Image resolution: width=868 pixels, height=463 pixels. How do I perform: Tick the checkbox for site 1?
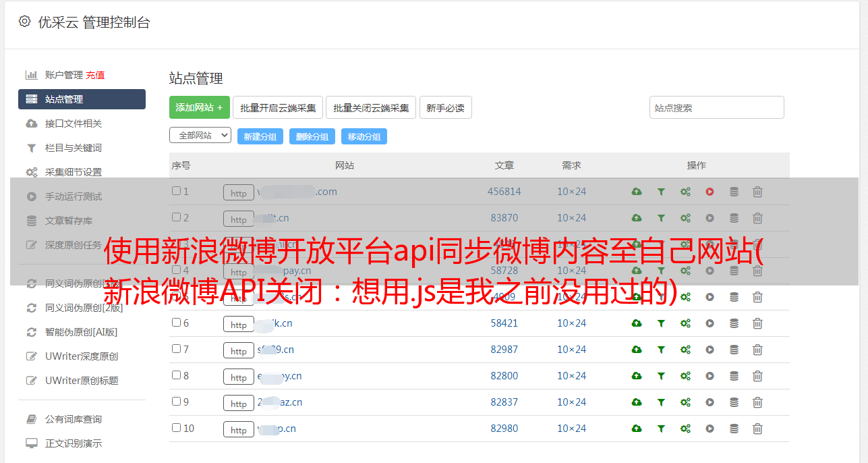(176, 191)
